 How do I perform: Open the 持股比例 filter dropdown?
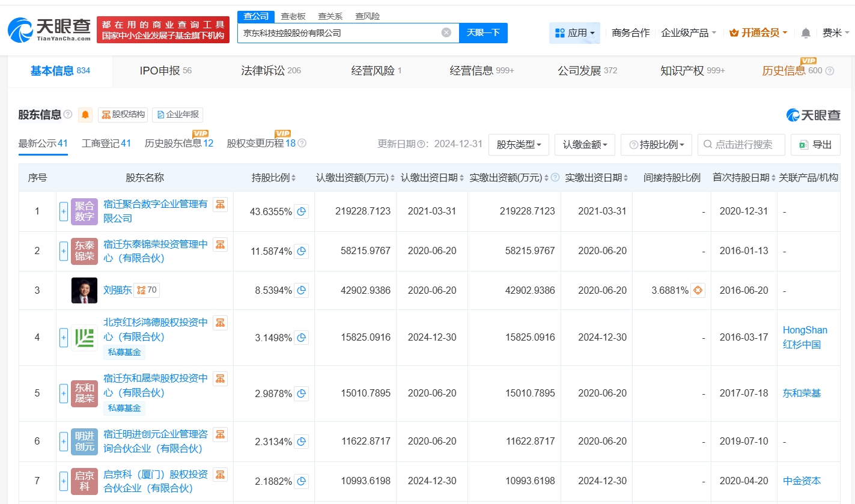(656, 145)
